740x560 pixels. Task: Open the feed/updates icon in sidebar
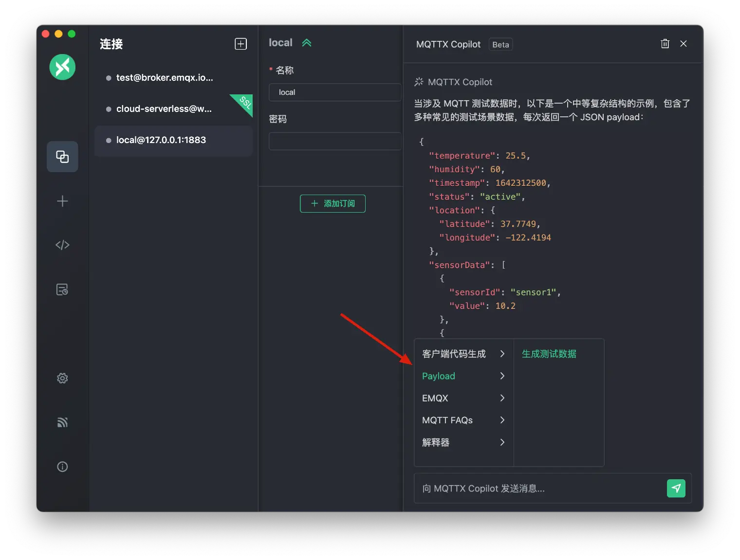click(62, 422)
